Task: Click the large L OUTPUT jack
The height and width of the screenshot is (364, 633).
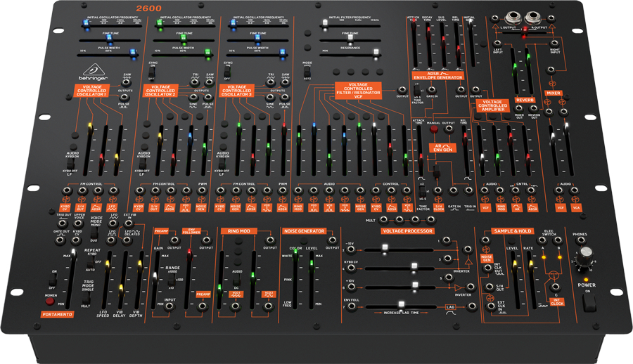Action: pyautogui.click(x=513, y=18)
